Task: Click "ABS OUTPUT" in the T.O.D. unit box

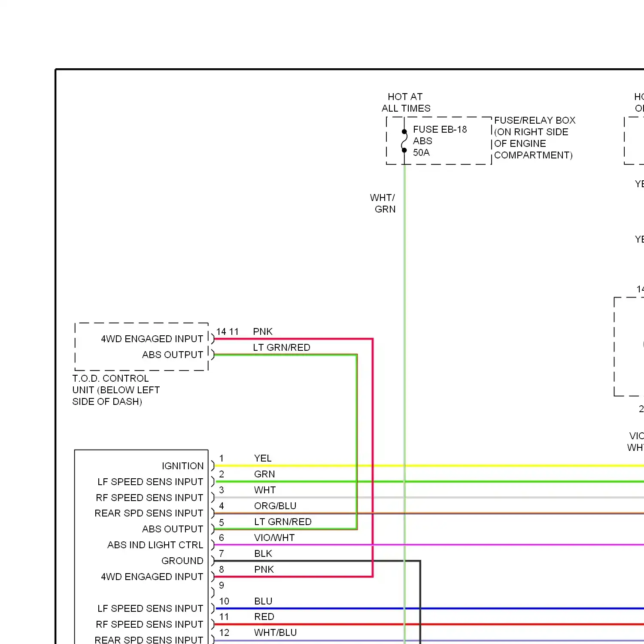Action: 173,355
